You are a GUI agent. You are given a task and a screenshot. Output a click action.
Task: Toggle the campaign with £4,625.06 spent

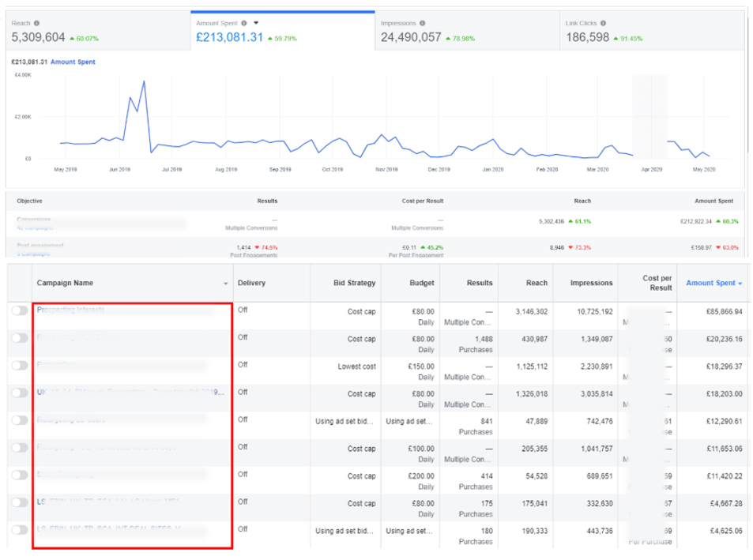(20, 530)
